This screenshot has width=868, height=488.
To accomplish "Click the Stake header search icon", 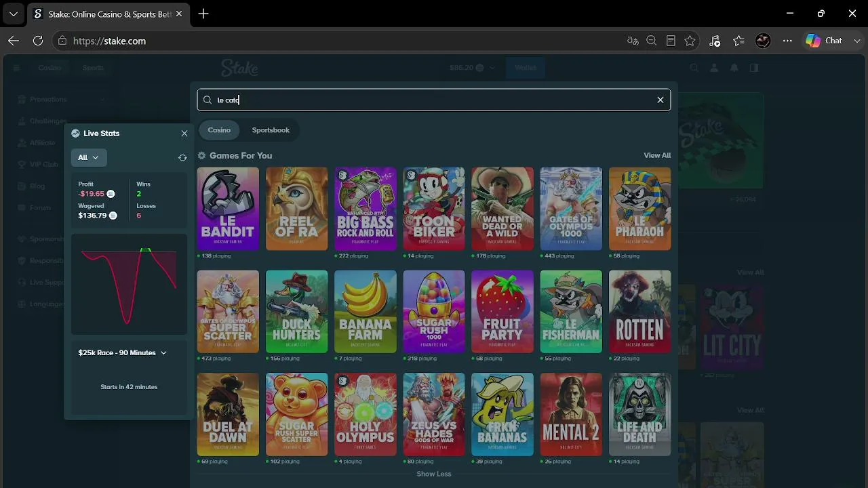I will pos(694,68).
